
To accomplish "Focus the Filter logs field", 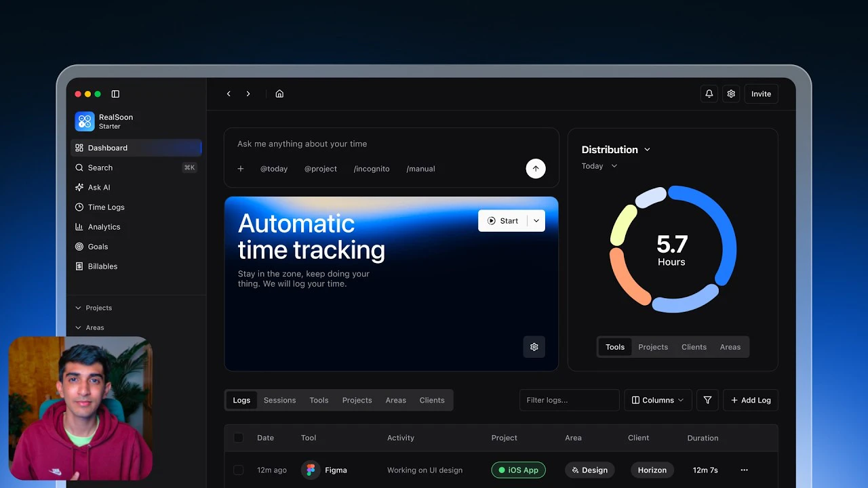I will (x=569, y=401).
